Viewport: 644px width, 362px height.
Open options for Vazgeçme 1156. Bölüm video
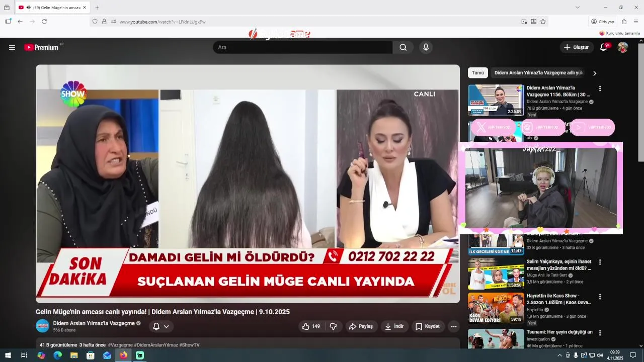(x=600, y=88)
